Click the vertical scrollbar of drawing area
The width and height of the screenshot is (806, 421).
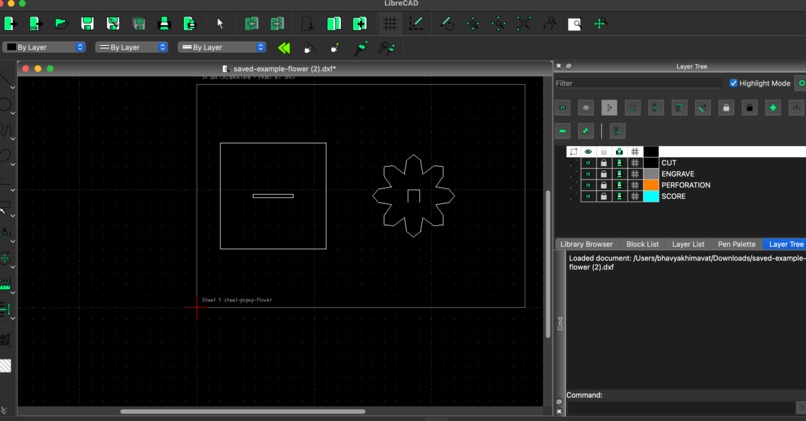pos(548,264)
